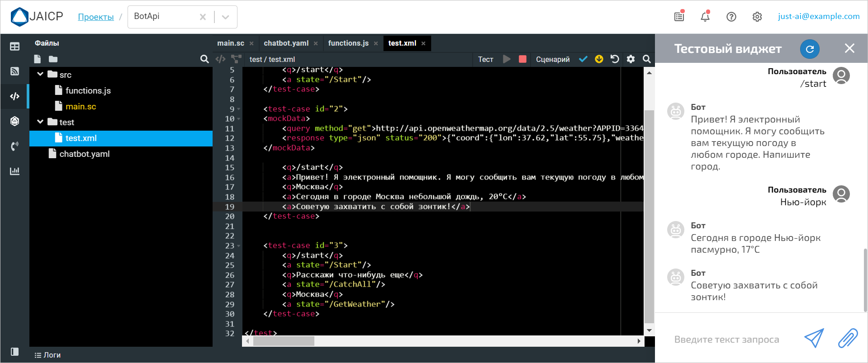Click the yellow download scenario icon

click(x=599, y=59)
